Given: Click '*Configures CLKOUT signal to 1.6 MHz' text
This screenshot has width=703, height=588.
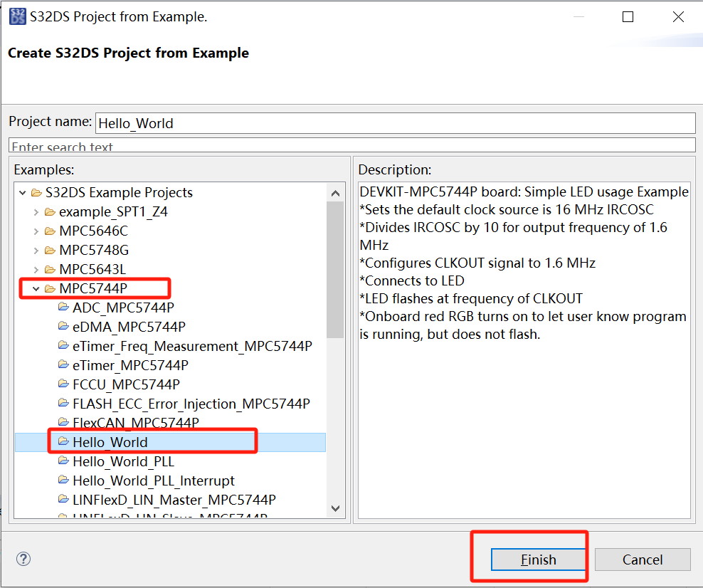Looking at the screenshot, I should [477, 263].
